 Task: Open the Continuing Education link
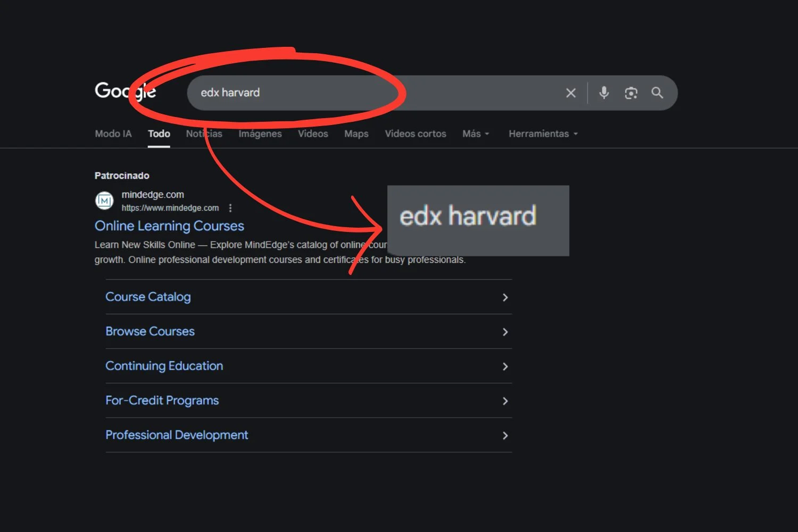click(164, 366)
